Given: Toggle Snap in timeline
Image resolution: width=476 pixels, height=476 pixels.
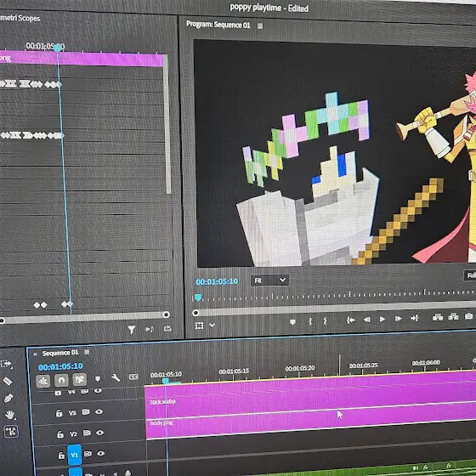Looking at the screenshot, I should (61, 380).
